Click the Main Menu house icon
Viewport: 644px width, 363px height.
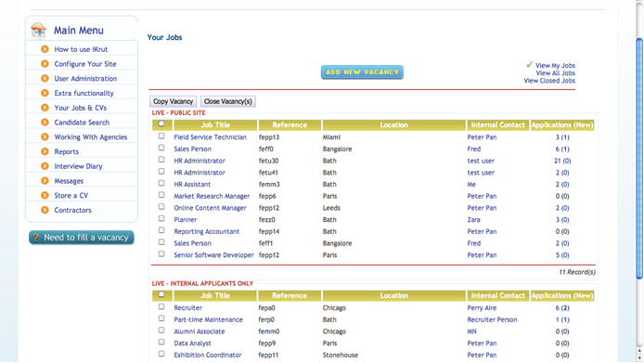(x=38, y=30)
